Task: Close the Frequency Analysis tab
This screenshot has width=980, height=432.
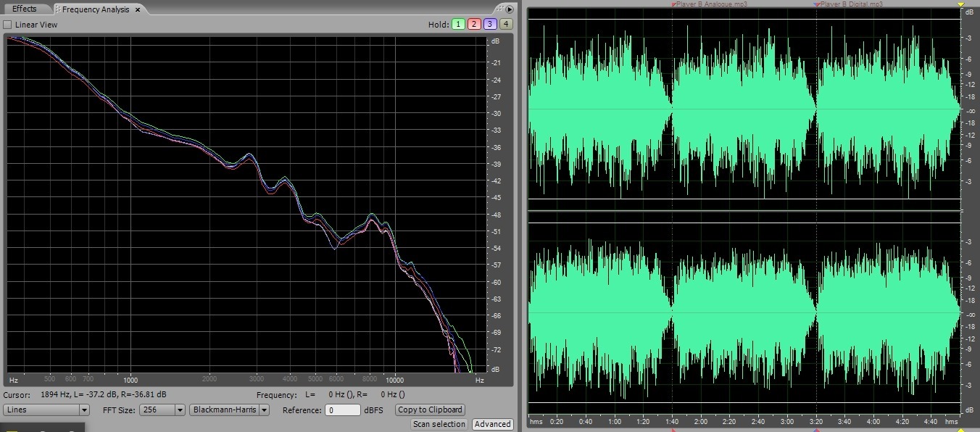Action: (x=139, y=9)
